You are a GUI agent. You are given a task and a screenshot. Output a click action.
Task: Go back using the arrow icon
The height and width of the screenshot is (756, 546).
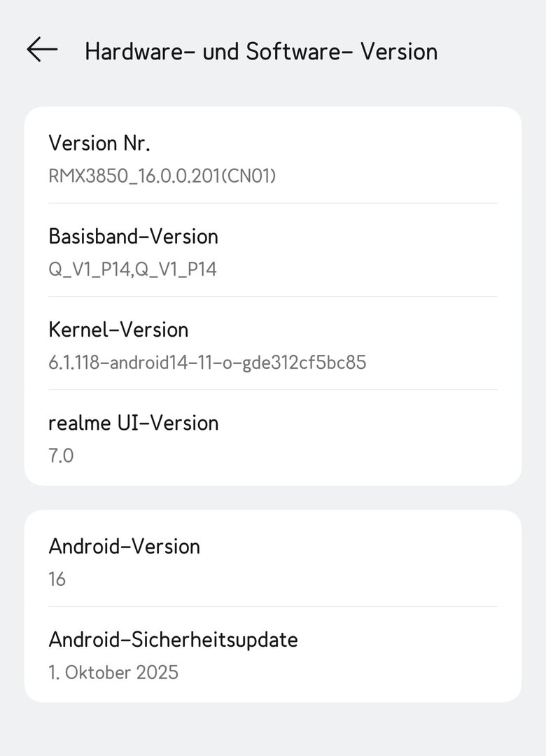click(x=42, y=50)
